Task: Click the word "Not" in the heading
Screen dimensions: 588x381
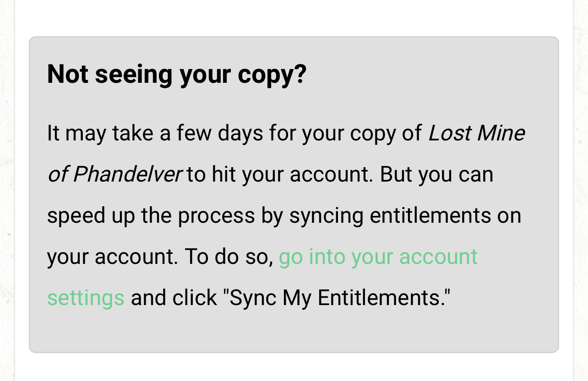Action: tap(67, 74)
